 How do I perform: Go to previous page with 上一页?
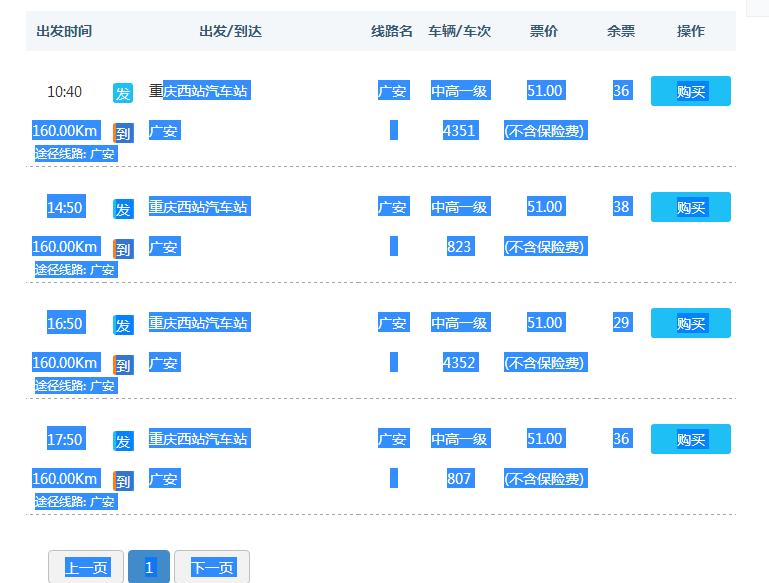pyautogui.click(x=86, y=567)
